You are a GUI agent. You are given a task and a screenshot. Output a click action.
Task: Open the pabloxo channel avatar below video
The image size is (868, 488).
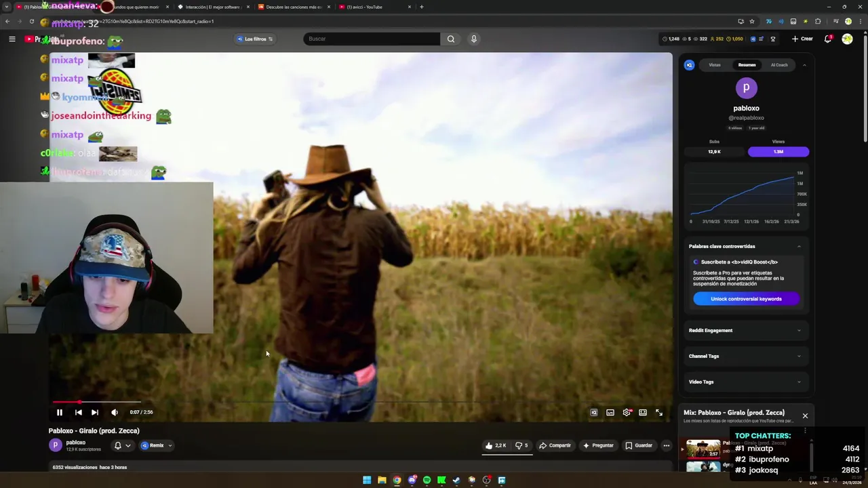coord(56,445)
